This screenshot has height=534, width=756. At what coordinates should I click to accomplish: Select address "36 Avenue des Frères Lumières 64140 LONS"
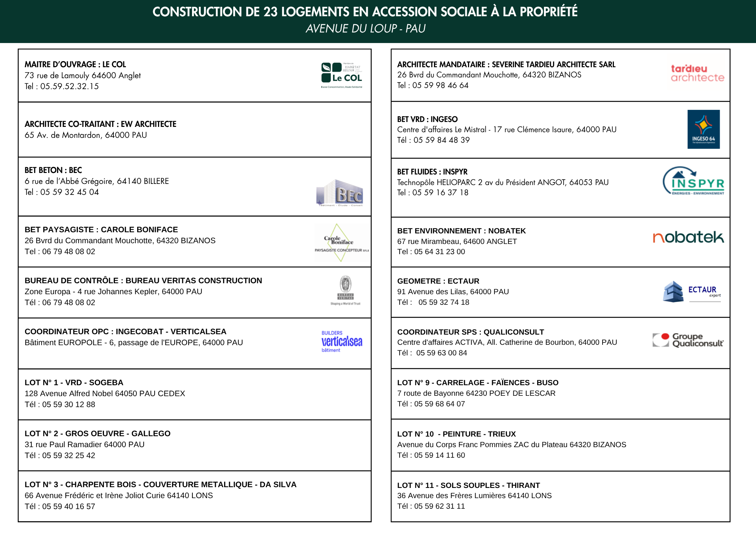(x=474, y=495)
